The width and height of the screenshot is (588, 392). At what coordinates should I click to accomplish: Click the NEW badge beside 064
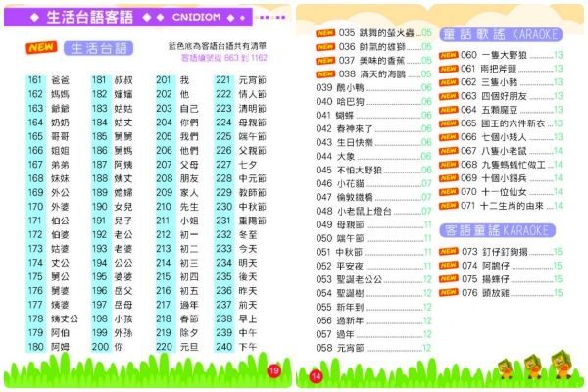[x=449, y=110]
